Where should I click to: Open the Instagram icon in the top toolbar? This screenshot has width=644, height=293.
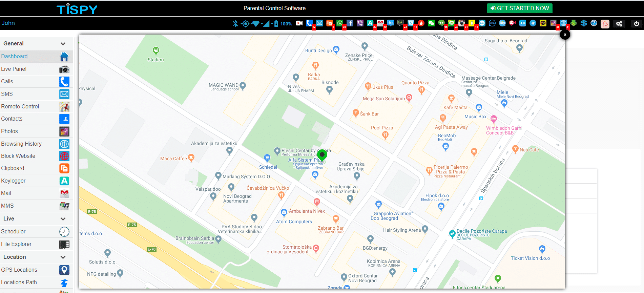[x=462, y=23]
